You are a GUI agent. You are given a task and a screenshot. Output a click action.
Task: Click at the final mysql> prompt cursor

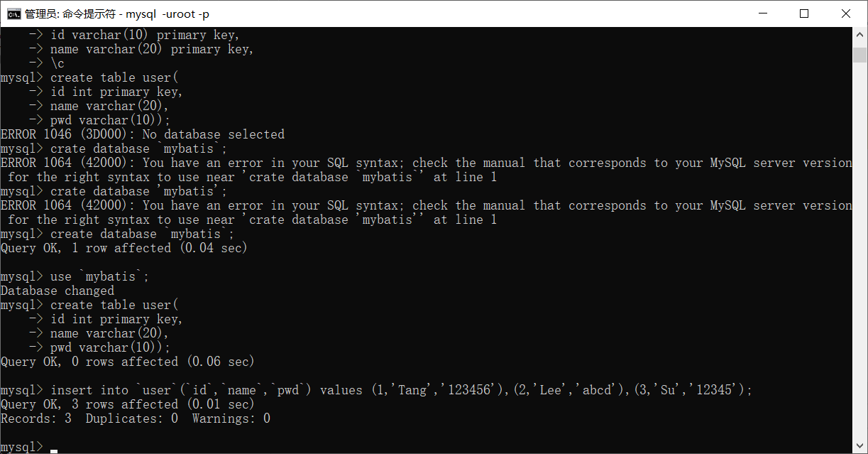[54, 450]
